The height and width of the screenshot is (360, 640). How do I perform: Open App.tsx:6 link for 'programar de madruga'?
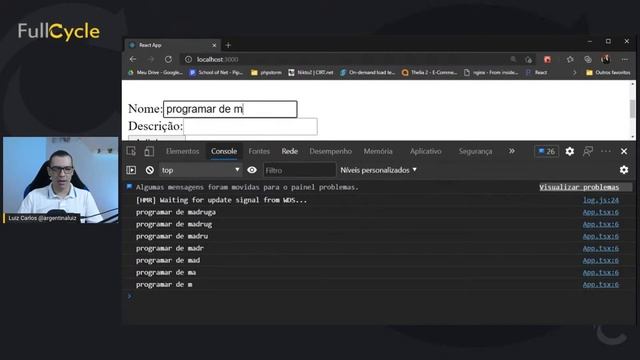click(600, 212)
